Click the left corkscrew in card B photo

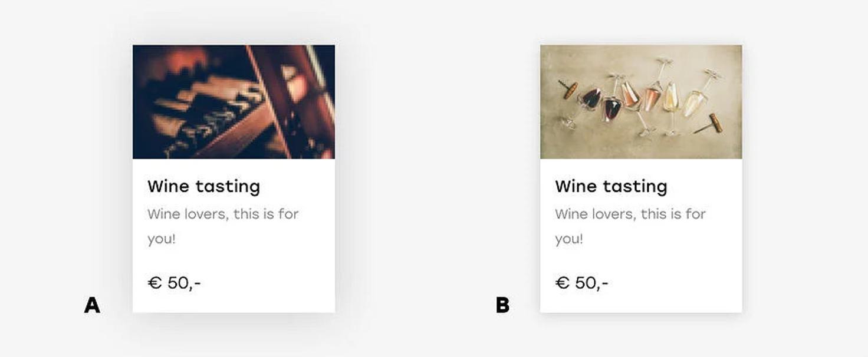[569, 90]
